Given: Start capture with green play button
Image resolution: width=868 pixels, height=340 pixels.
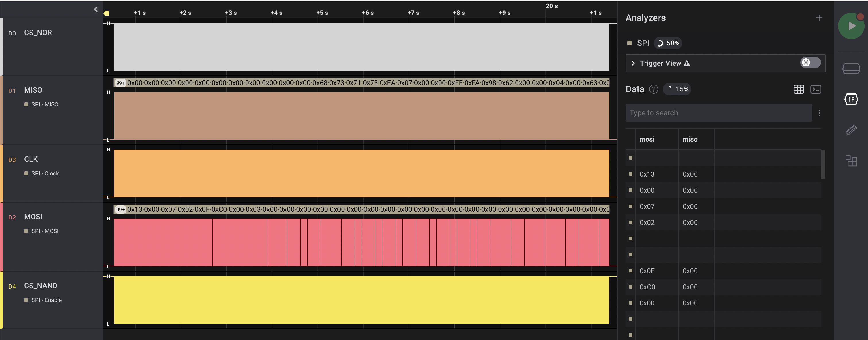Looking at the screenshot, I should 851,26.
